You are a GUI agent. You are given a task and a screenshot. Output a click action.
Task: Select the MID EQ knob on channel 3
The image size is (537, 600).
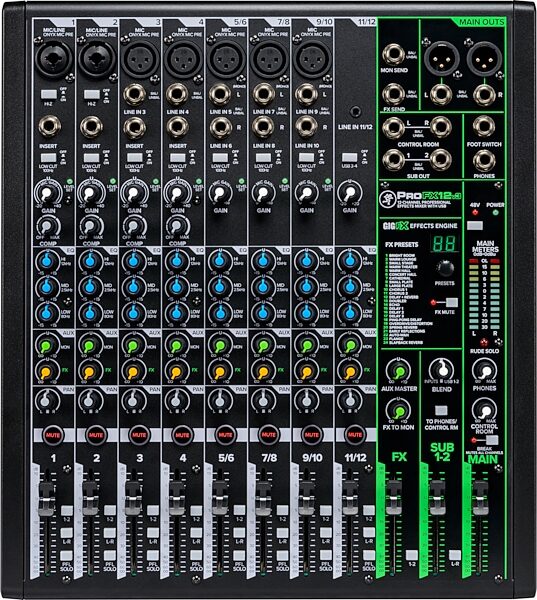[133, 287]
